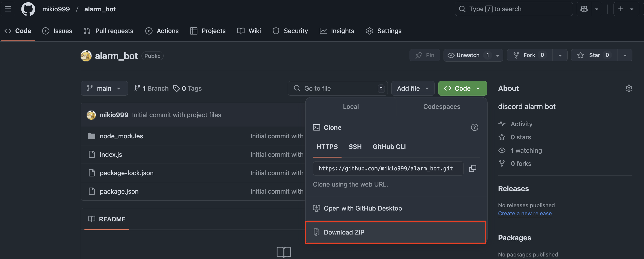
Task: Copy the clone URL with copy icon
Action: pos(473,168)
